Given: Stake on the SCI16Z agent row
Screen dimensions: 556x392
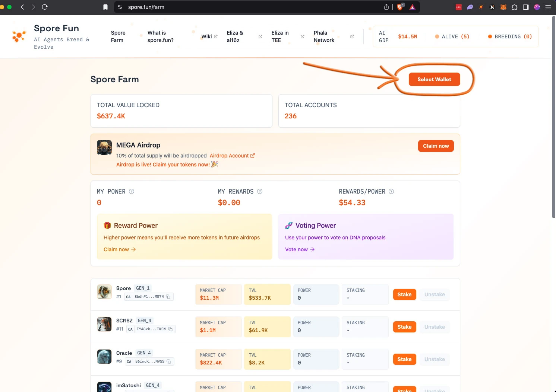Looking at the screenshot, I should coord(404,327).
